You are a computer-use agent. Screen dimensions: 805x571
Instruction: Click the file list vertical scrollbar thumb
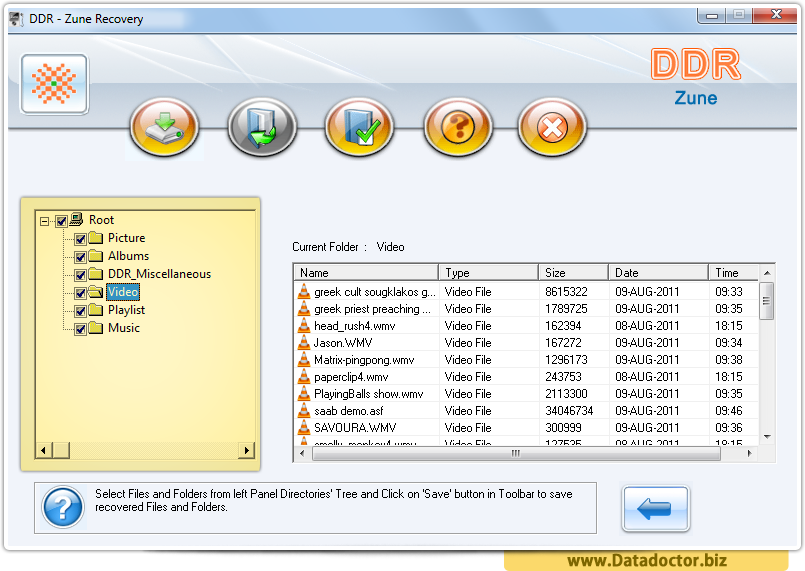766,301
